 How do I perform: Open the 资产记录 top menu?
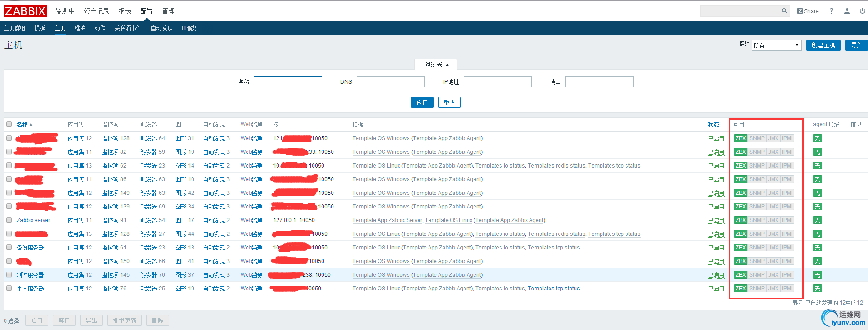pos(96,11)
